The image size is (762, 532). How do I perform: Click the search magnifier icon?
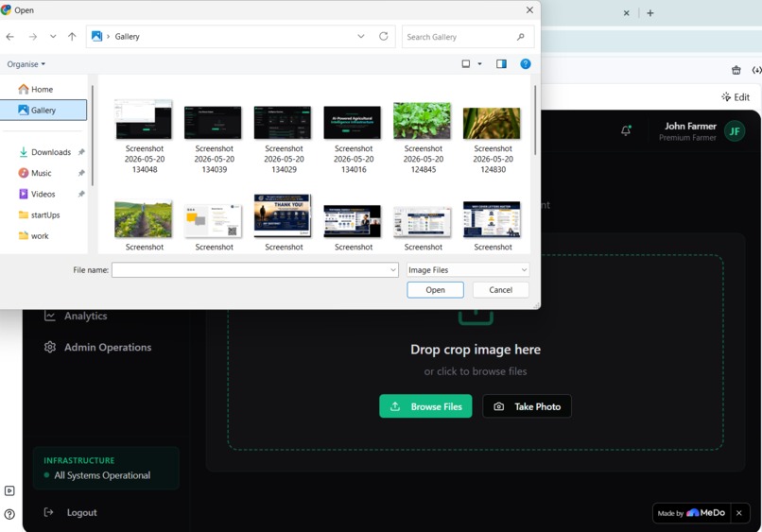(521, 37)
